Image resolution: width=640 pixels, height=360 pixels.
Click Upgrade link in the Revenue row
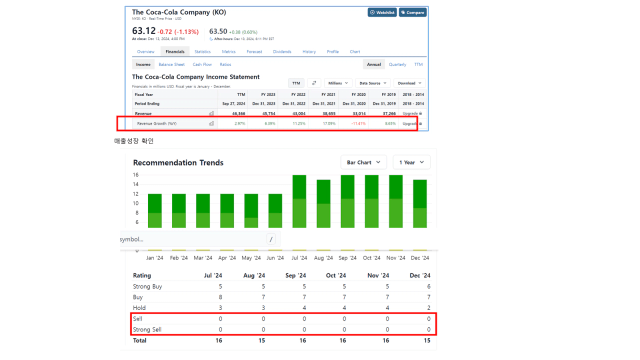pyautogui.click(x=411, y=113)
